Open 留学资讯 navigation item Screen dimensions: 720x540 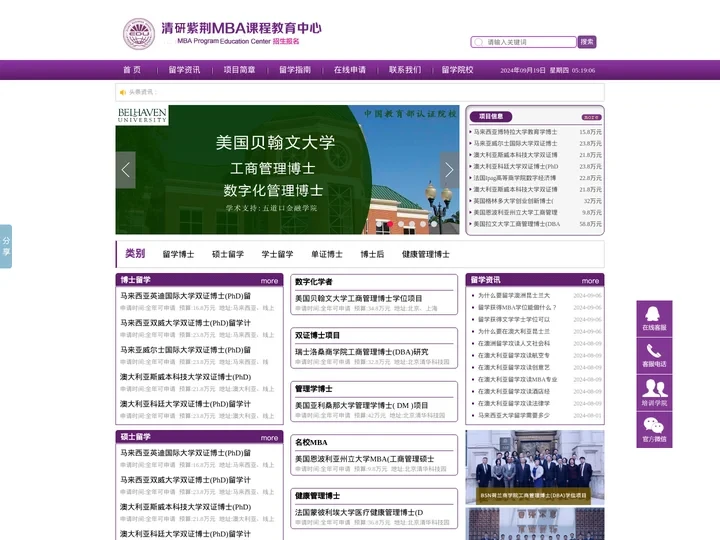[x=184, y=70]
